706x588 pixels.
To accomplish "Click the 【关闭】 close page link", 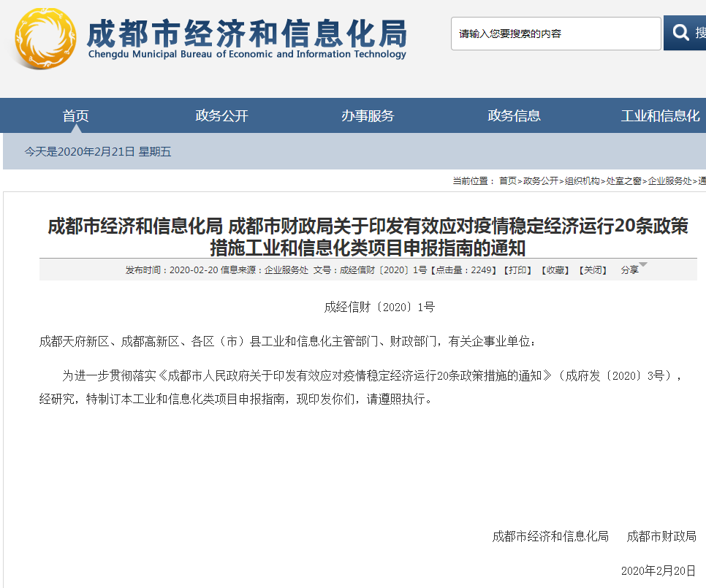I will pos(593,270).
